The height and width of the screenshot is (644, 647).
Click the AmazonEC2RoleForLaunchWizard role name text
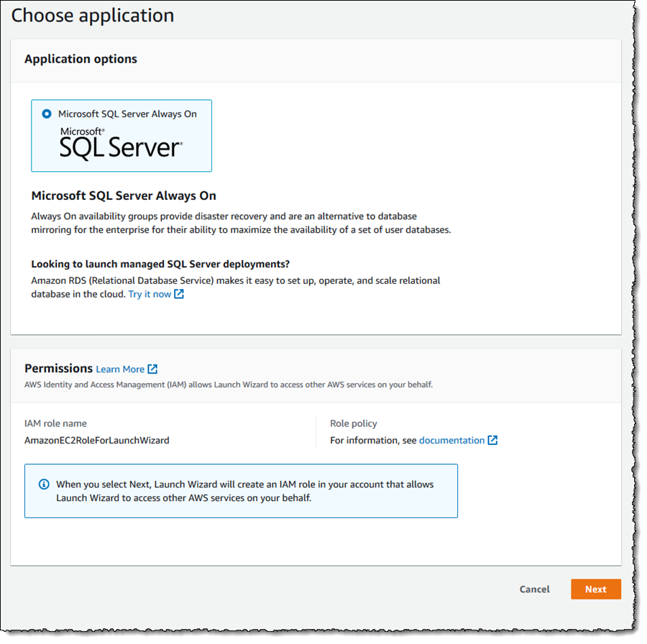click(x=97, y=441)
